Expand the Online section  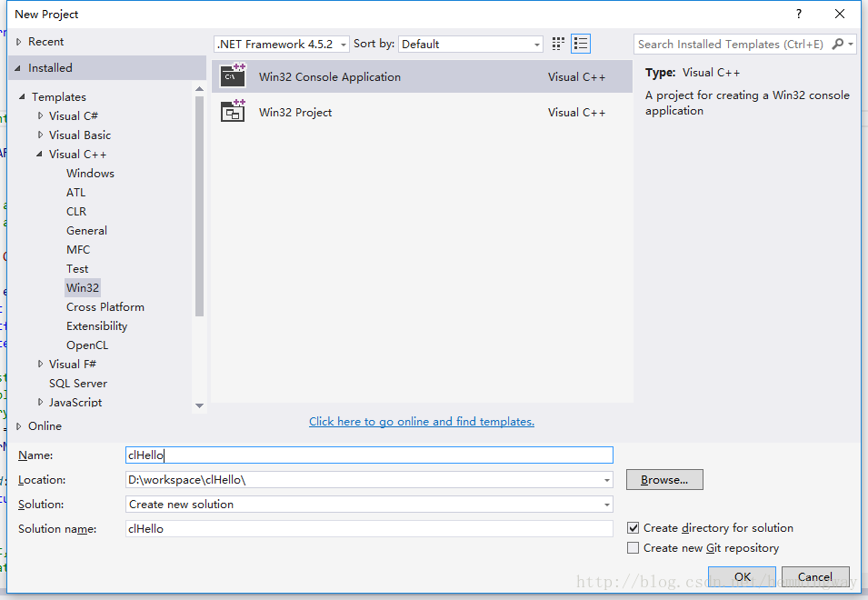[19, 426]
